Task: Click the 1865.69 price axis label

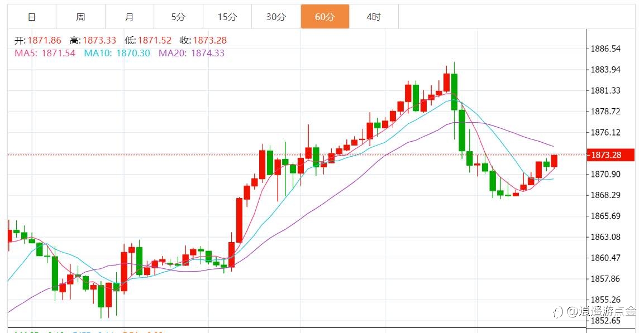Action: (x=605, y=216)
